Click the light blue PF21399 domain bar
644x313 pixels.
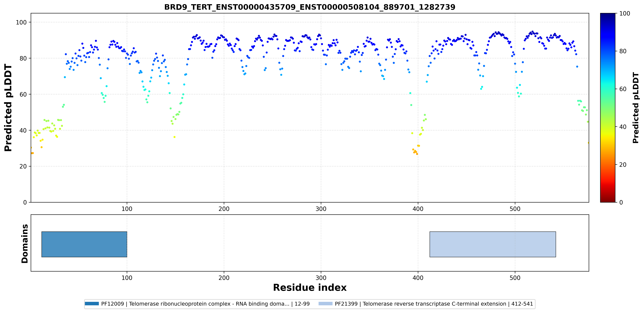click(493, 244)
